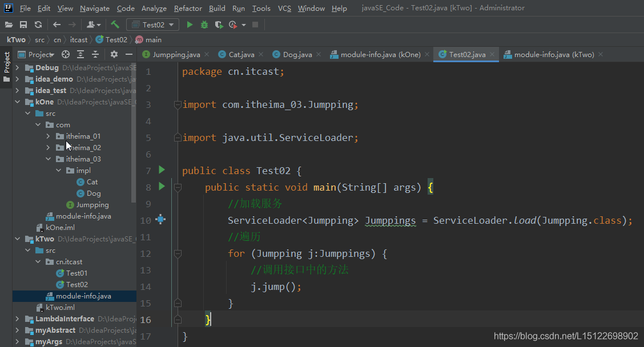Expand the LambdaInterface module node
Image resolution: width=644 pixels, height=347 pixels.
tap(17, 319)
